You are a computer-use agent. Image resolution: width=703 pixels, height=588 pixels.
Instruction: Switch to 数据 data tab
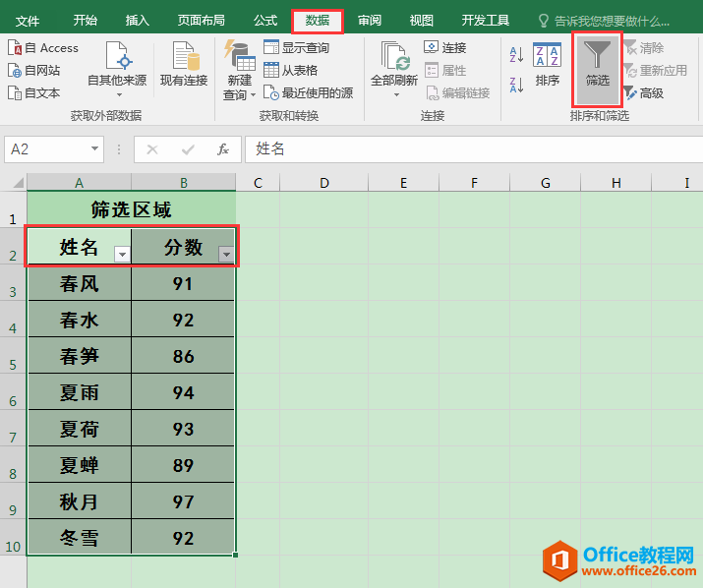[x=318, y=21]
